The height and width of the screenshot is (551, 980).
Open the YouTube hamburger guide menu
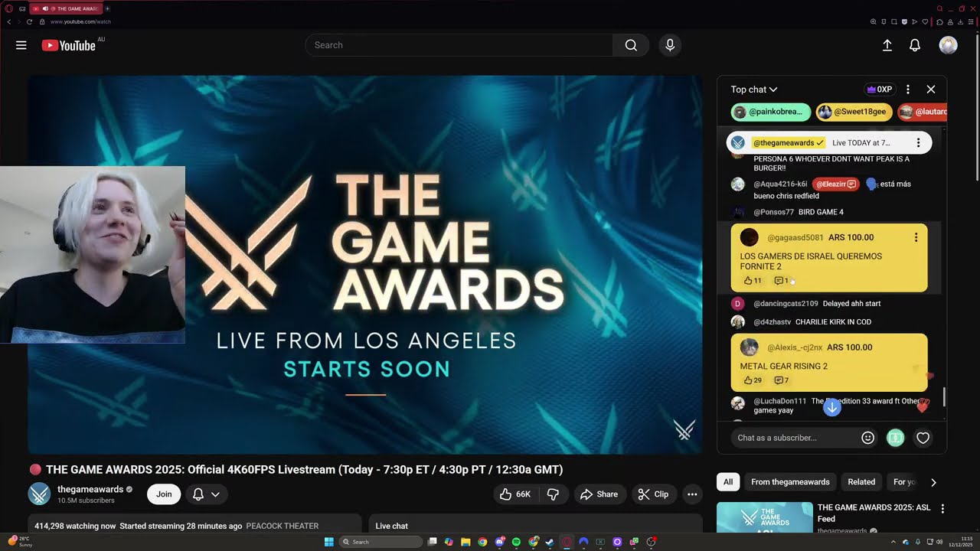(21, 45)
